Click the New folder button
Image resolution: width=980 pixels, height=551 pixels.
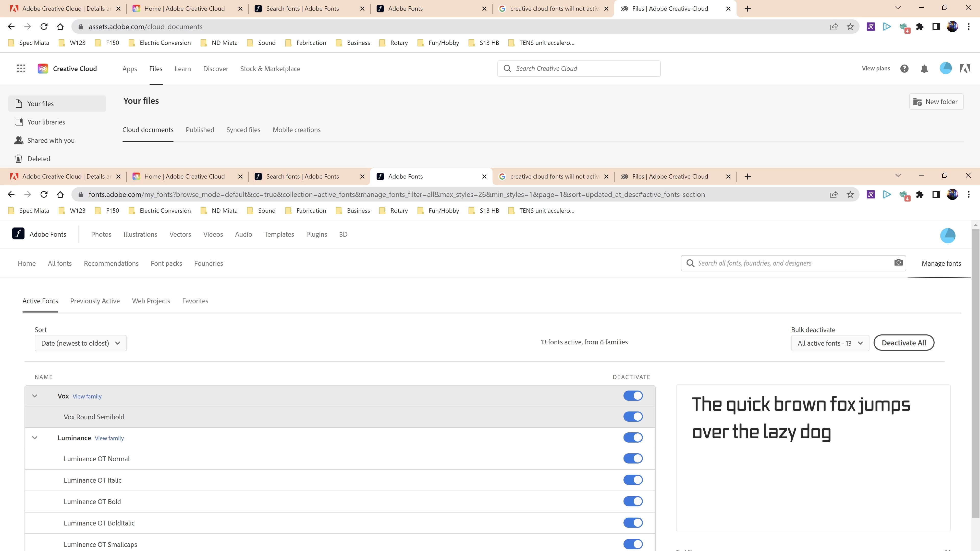coord(936,102)
